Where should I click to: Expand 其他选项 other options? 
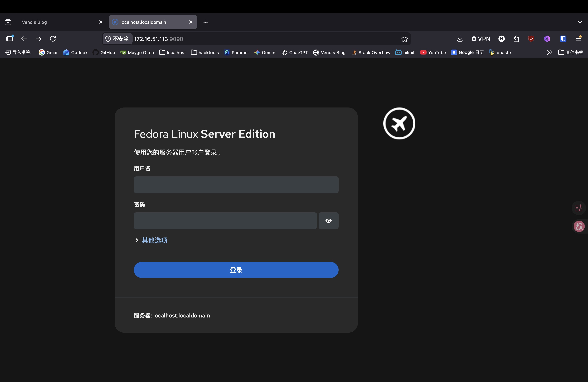151,240
